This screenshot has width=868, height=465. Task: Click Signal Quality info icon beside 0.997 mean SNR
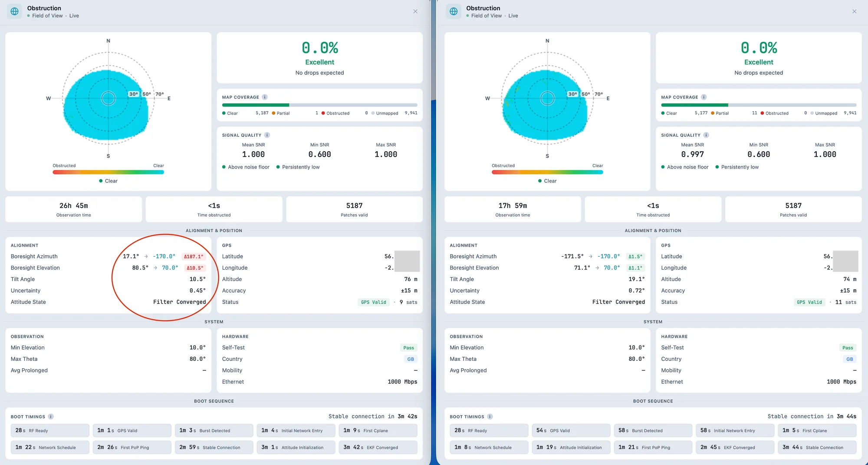(x=706, y=135)
